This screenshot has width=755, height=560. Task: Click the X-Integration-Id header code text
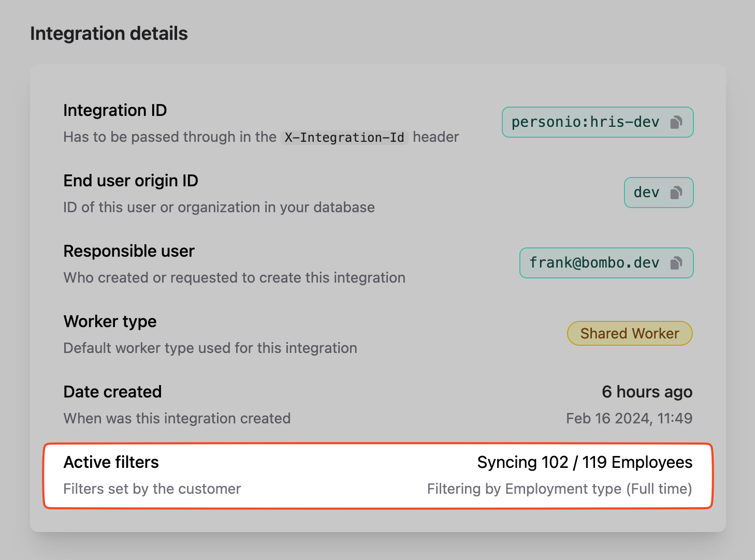[344, 138]
